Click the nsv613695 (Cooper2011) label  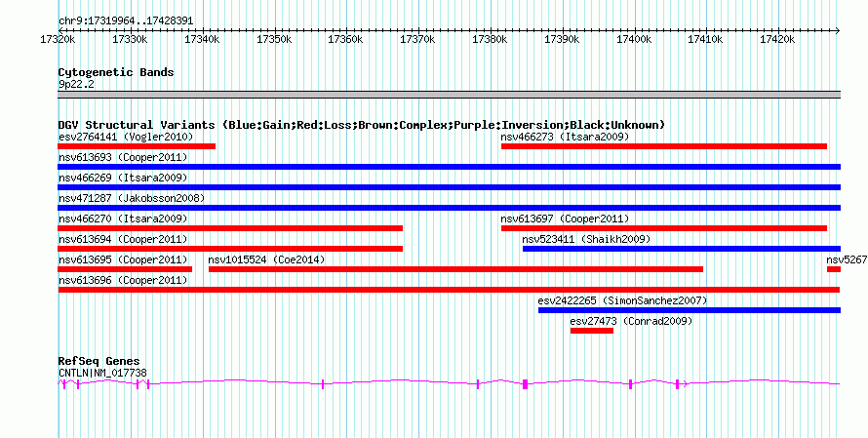click(123, 259)
